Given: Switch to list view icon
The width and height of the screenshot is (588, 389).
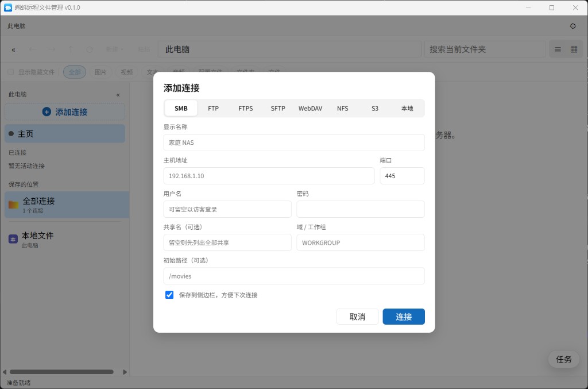Looking at the screenshot, I should point(558,49).
